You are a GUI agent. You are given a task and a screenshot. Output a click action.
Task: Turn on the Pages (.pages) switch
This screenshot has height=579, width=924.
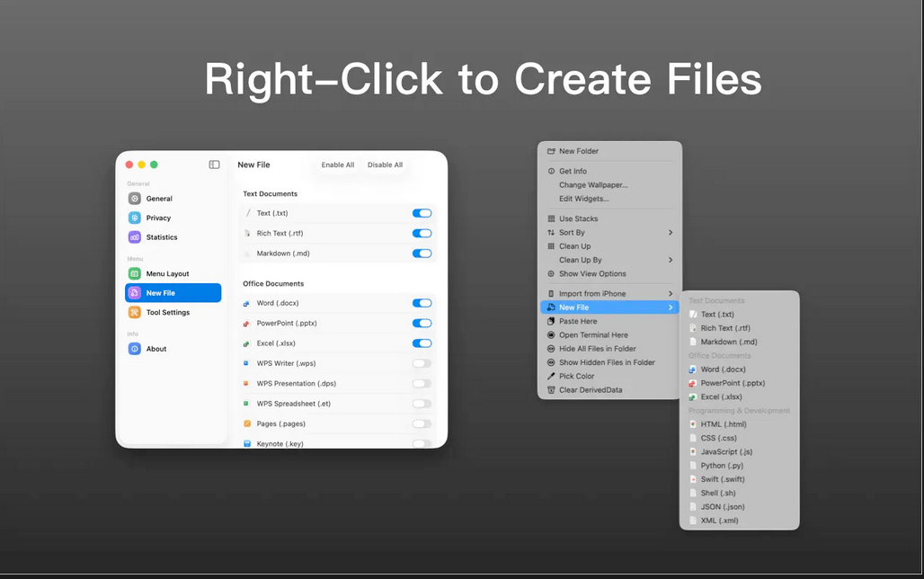click(x=422, y=424)
